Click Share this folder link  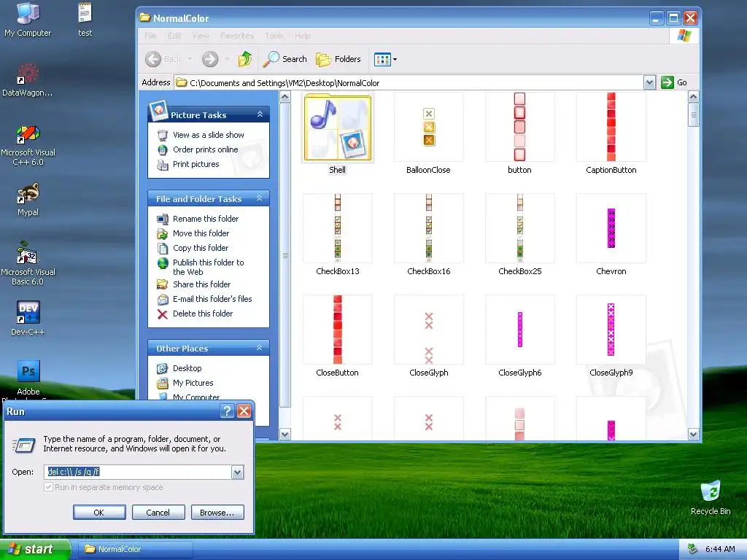click(201, 284)
